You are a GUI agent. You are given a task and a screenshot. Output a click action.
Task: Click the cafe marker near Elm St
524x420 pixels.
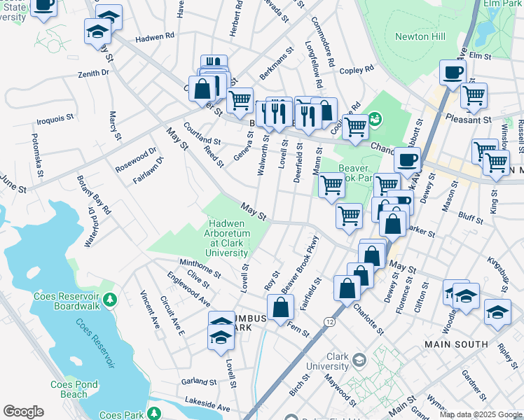click(453, 75)
